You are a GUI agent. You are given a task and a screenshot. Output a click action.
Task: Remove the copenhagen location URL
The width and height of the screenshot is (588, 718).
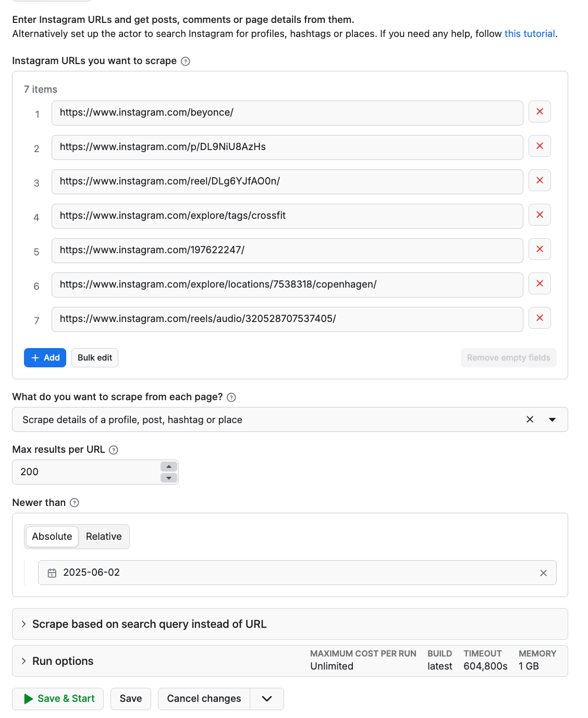click(x=540, y=283)
